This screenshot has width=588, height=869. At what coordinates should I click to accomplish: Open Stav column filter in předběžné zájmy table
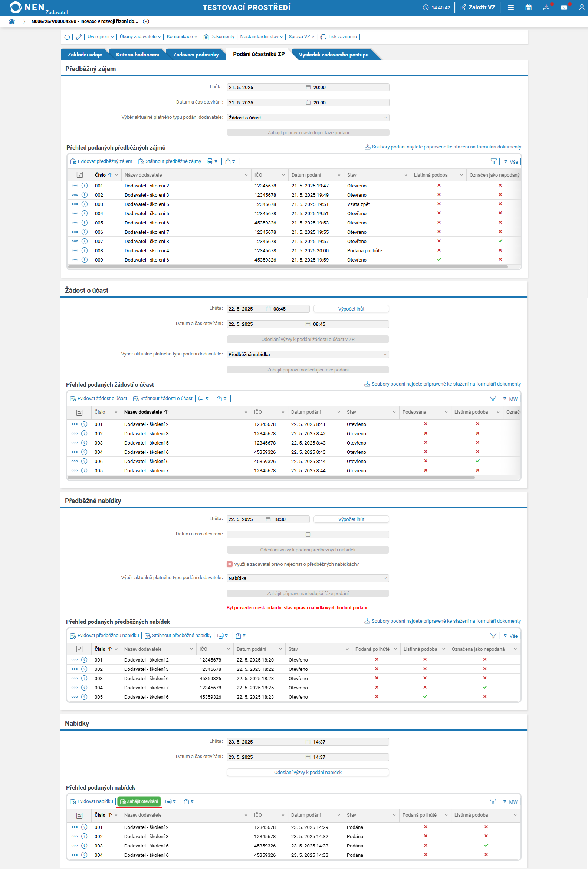point(406,175)
